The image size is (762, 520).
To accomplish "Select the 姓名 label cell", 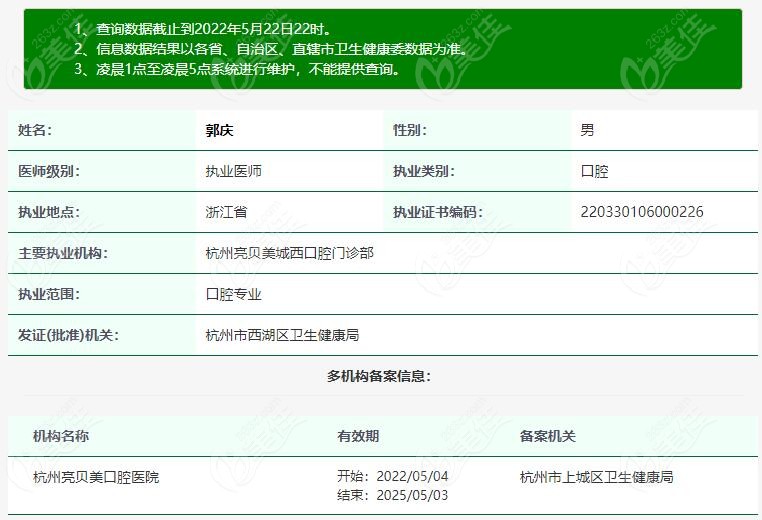I will tap(102, 130).
